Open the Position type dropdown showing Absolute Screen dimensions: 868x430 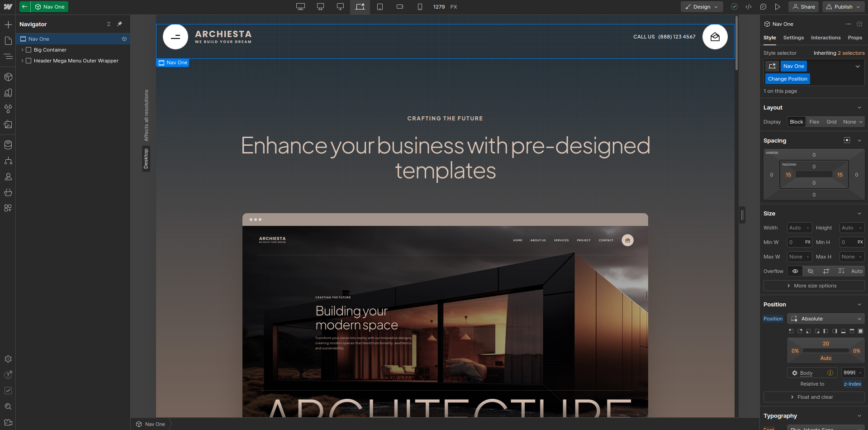[825, 319]
